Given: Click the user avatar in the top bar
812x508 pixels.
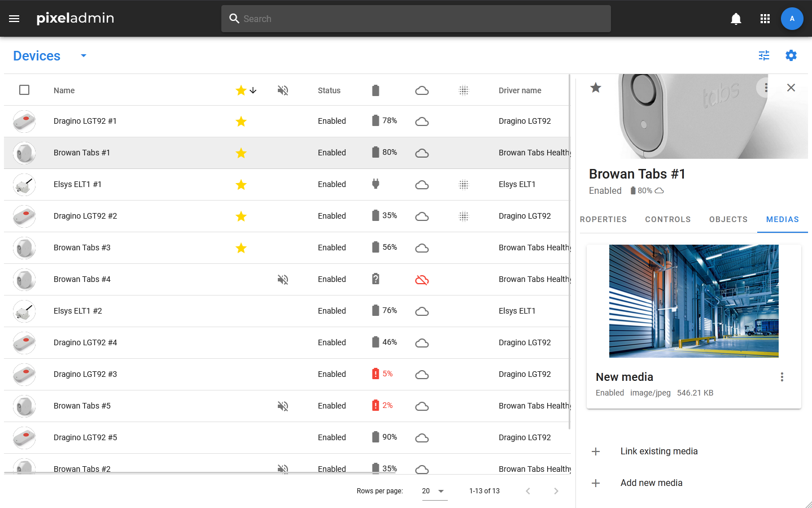Looking at the screenshot, I should [792, 19].
